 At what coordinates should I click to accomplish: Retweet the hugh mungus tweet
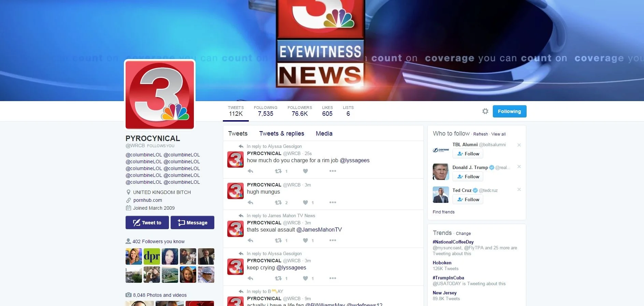coord(278,203)
